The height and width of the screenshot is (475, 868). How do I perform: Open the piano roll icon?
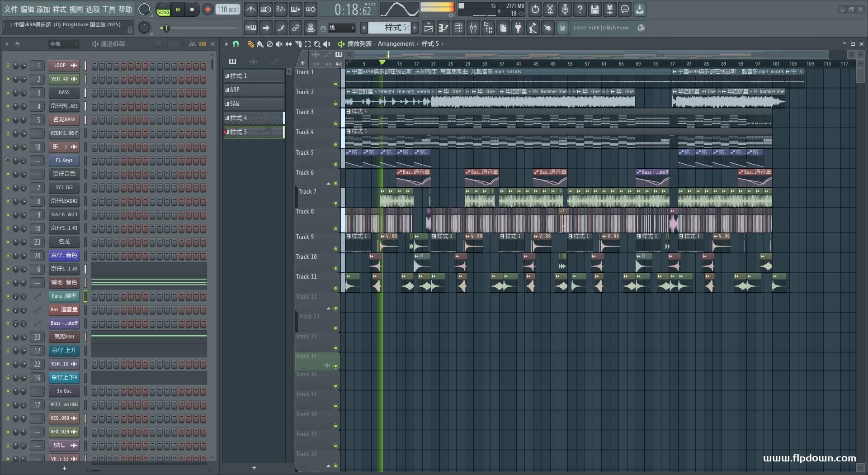point(443,28)
